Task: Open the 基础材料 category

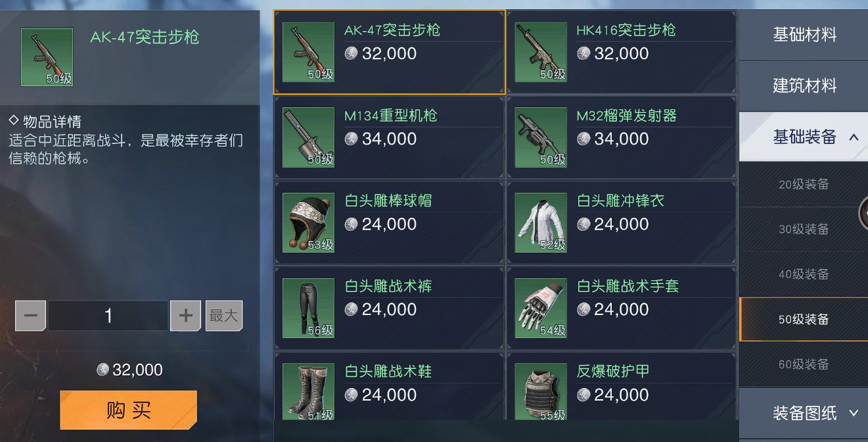Action: click(804, 35)
